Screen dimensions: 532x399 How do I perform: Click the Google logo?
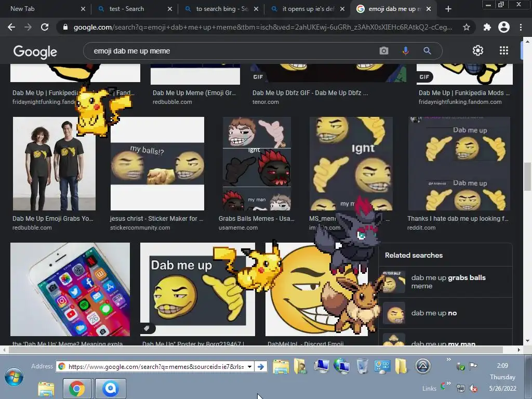click(35, 51)
